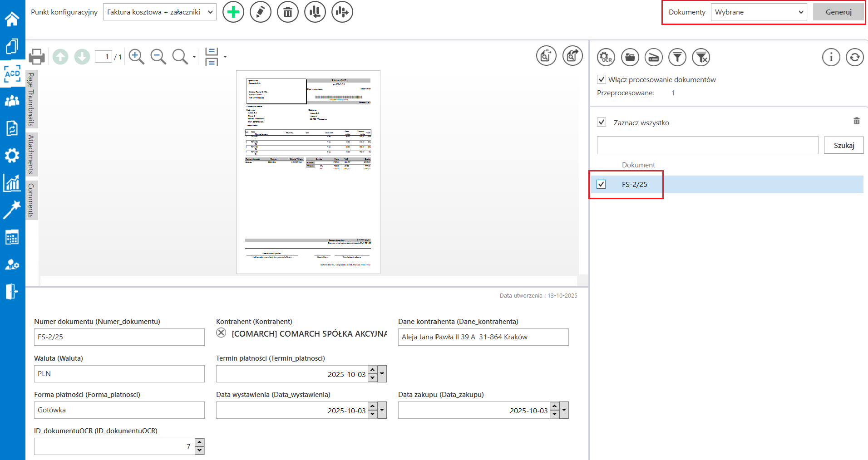The width and height of the screenshot is (868, 460).
Task: Apply the filter funnel icon
Action: 677,57
